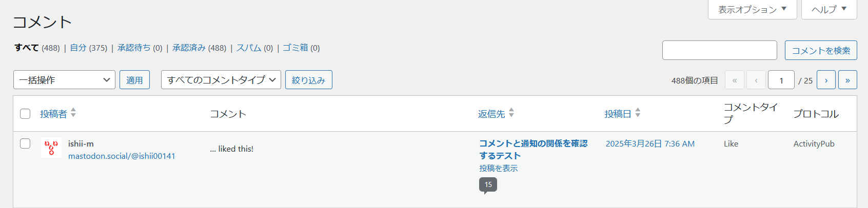The height and width of the screenshot is (208, 868).
Task: Check the select-all comments checkbox
Action: click(x=25, y=114)
